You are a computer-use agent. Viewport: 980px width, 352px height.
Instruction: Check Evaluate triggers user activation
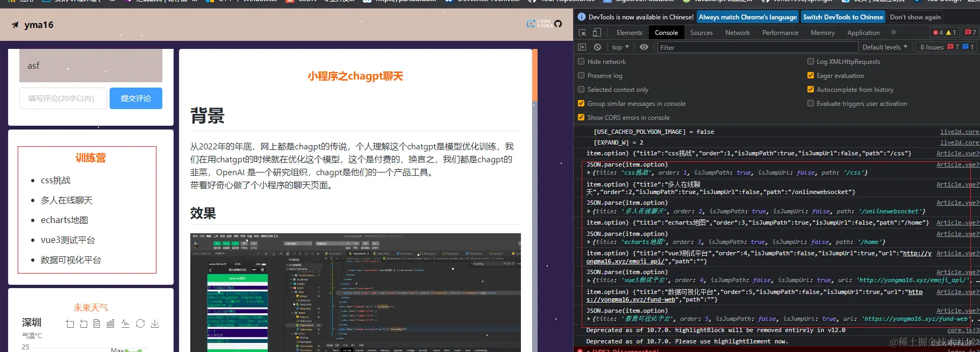click(x=811, y=104)
